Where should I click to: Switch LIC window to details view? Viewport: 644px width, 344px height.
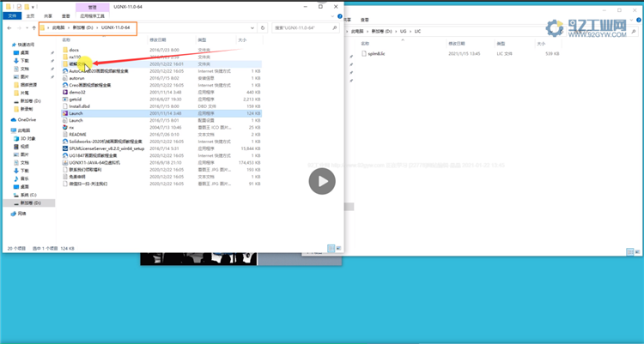pyautogui.click(x=629, y=252)
